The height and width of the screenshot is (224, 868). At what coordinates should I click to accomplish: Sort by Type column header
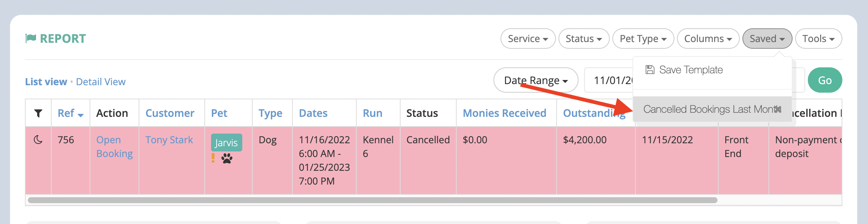271,113
